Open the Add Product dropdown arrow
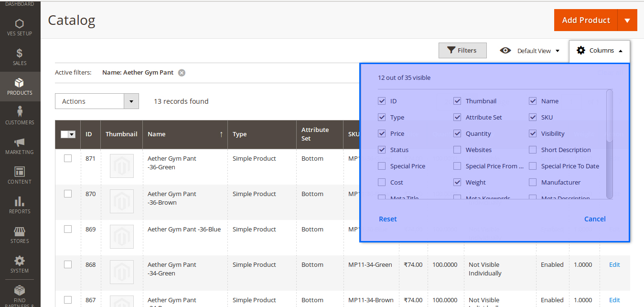The image size is (644, 307). coord(627,20)
